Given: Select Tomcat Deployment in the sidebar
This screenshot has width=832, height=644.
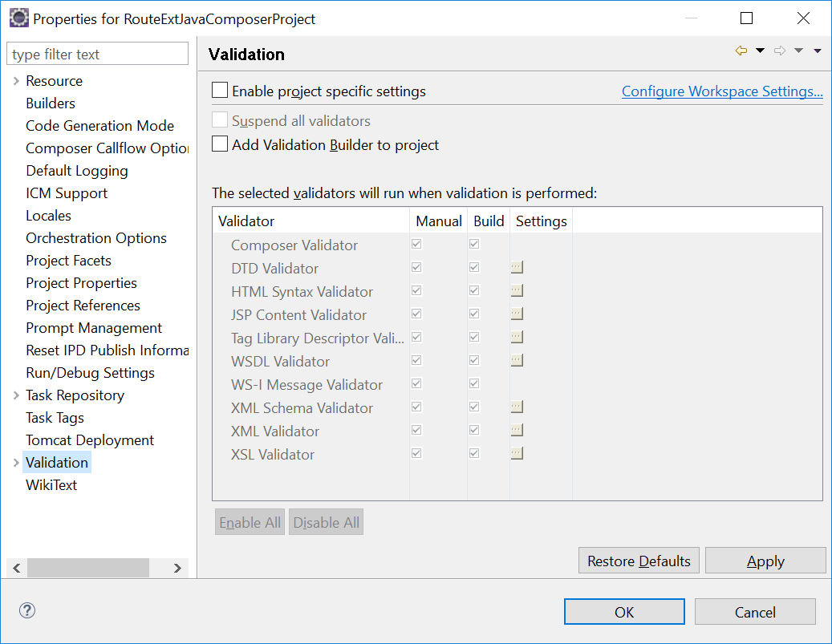Looking at the screenshot, I should [90, 440].
